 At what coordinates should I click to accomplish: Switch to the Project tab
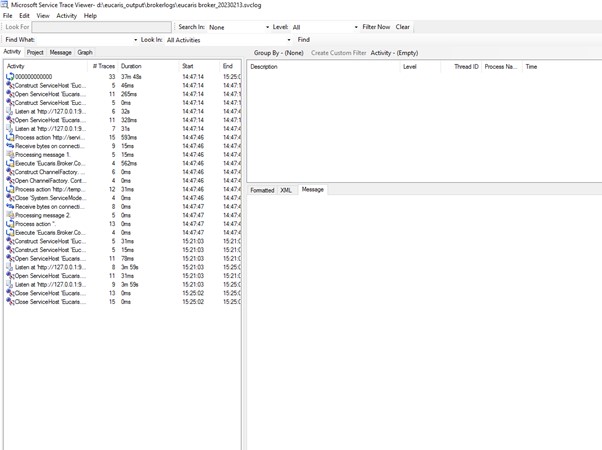coord(35,52)
